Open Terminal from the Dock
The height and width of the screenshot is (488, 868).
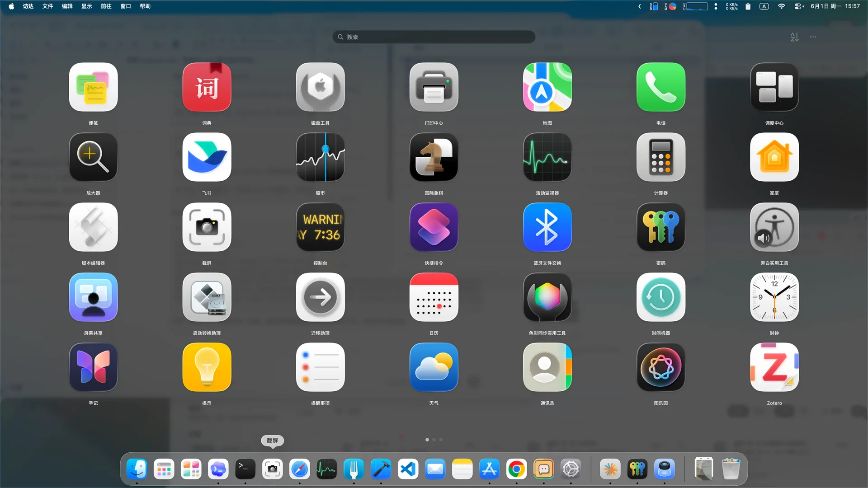pyautogui.click(x=245, y=469)
